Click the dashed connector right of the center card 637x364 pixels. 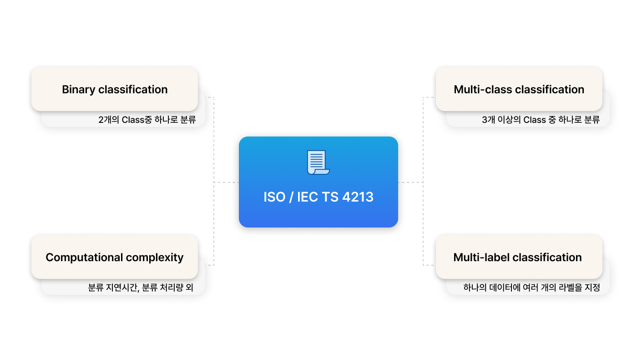tap(410, 182)
